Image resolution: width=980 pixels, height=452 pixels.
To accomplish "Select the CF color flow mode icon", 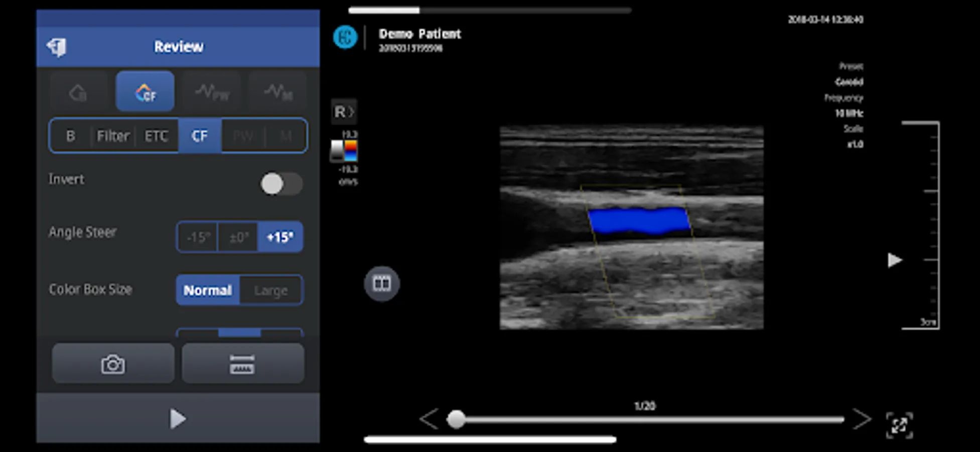I will tap(145, 91).
